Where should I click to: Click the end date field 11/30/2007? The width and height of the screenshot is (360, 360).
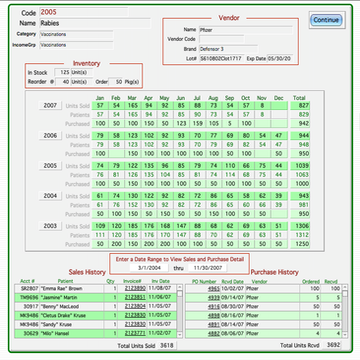tap(207, 268)
